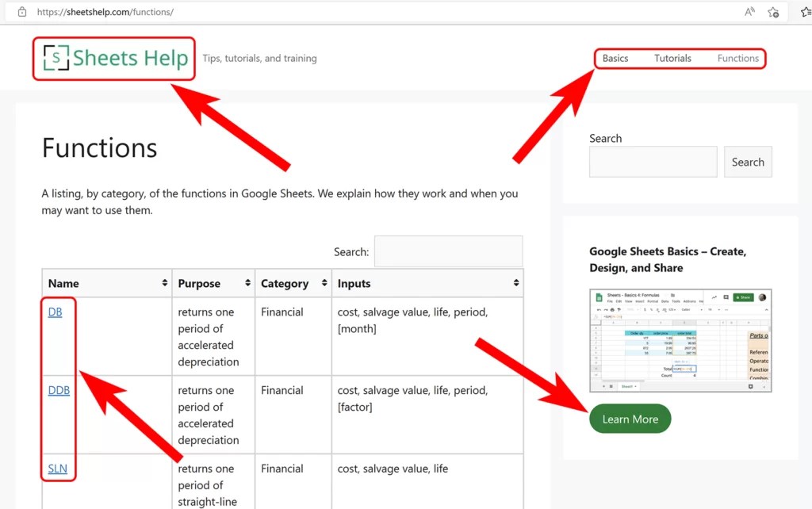Click the Learn More button
Screen dimensions: 812x509
pos(630,419)
